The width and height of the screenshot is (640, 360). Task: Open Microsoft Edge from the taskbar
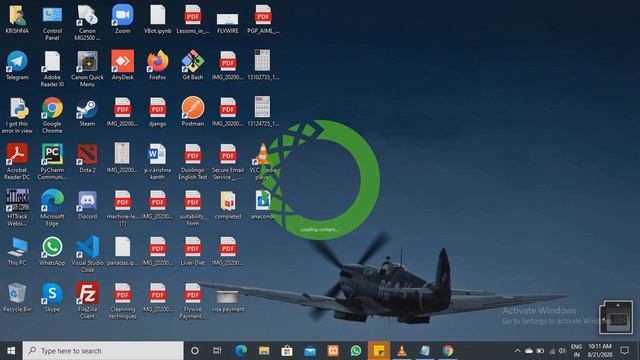click(241, 351)
